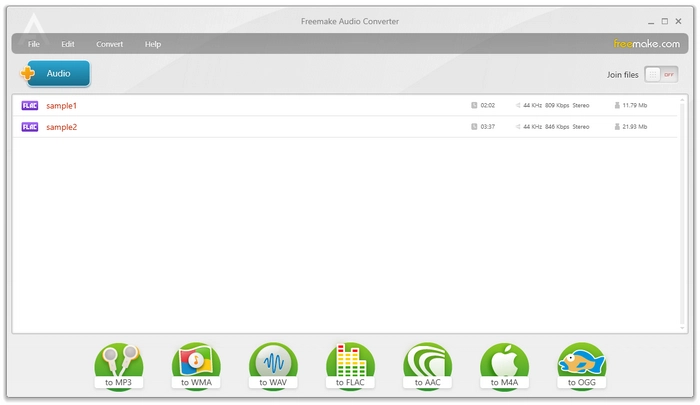Screen dimensions: 700x405
Task: Toggle the Join files switch
Action: 661,75
